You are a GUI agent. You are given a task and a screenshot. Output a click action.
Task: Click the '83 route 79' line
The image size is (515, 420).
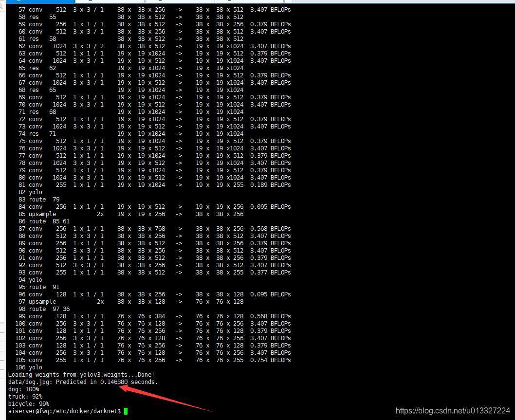click(39, 200)
